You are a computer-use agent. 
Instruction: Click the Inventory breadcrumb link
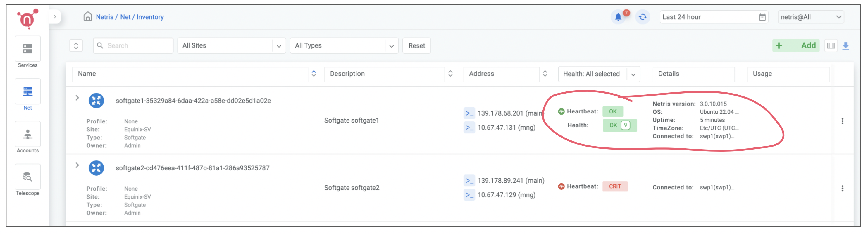(150, 17)
